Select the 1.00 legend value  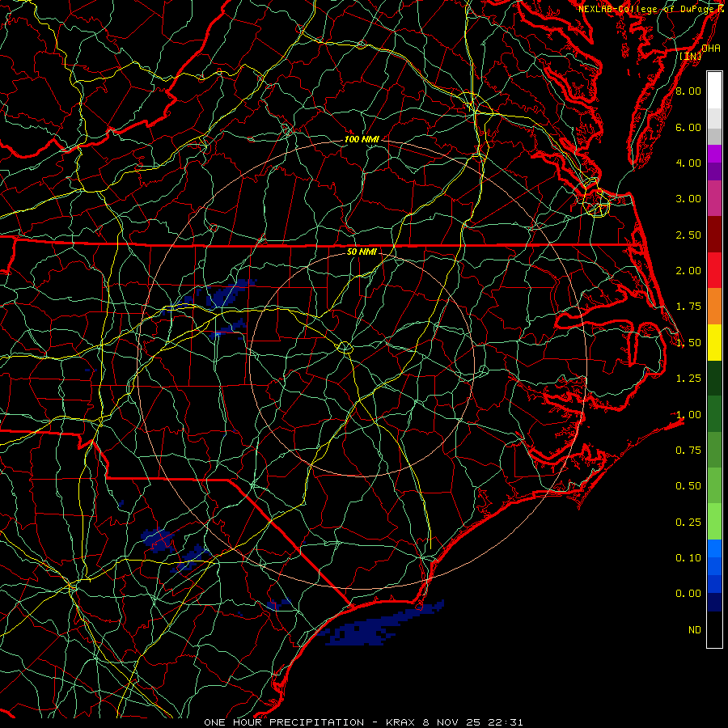(688, 415)
